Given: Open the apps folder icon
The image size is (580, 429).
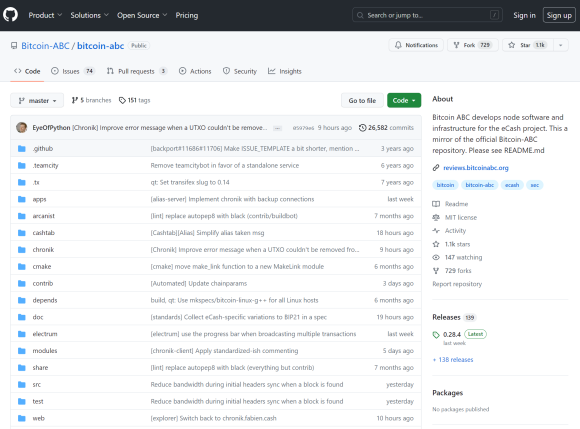Looking at the screenshot, I should tap(22, 199).
